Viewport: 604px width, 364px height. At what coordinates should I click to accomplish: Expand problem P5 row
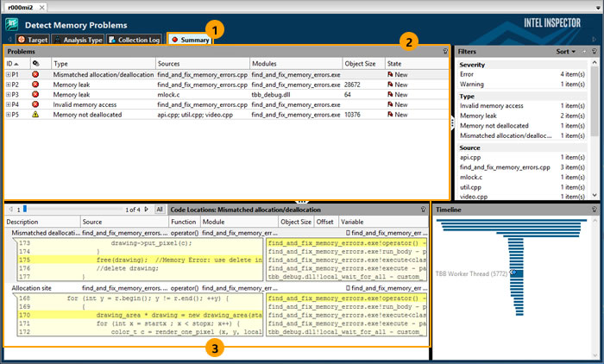(x=9, y=115)
